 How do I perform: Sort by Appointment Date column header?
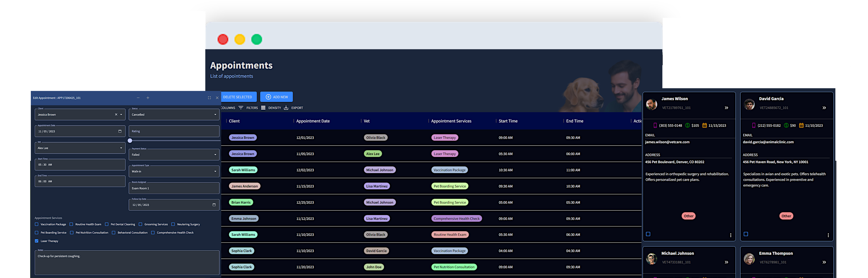point(313,121)
